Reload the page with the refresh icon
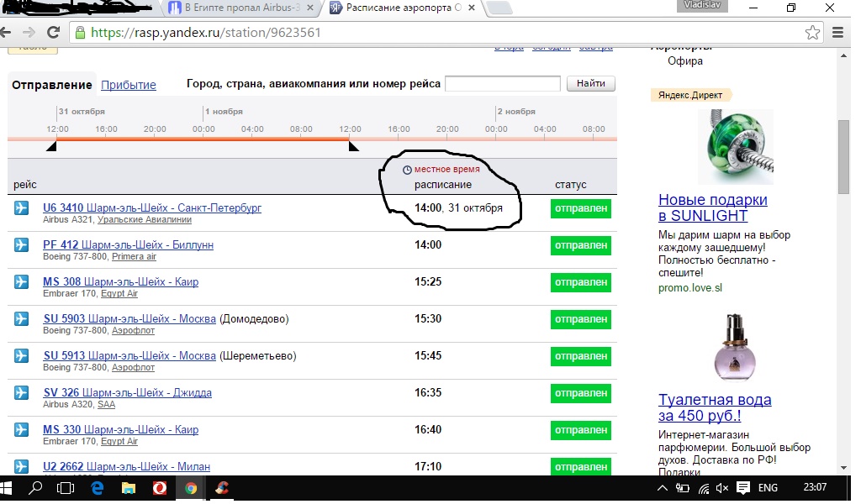 pyautogui.click(x=53, y=33)
